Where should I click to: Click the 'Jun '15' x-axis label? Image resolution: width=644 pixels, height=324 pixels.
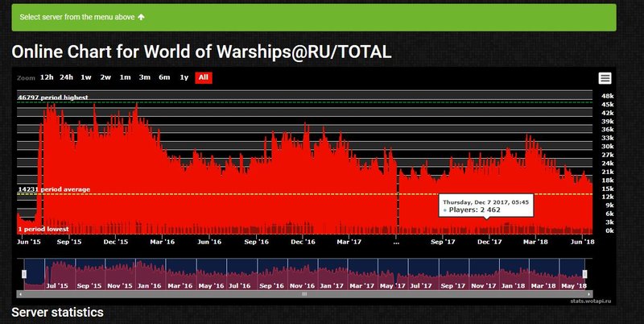(x=29, y=242)
